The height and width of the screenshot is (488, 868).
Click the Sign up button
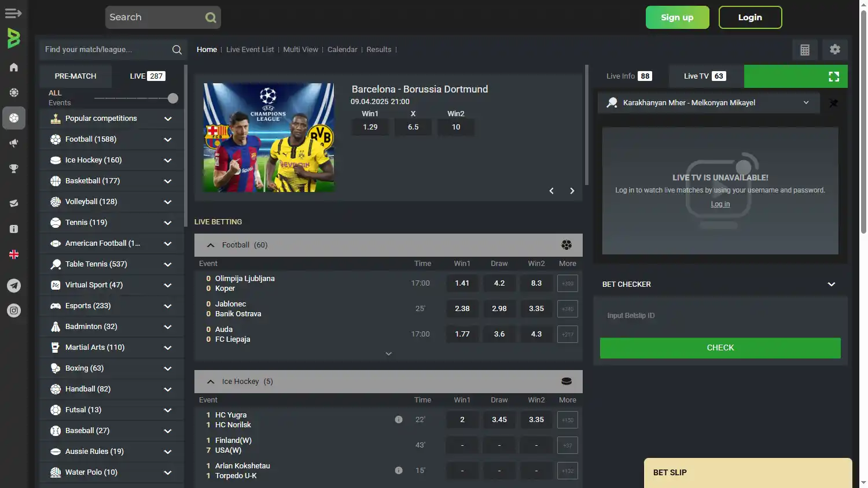[677, 17]
